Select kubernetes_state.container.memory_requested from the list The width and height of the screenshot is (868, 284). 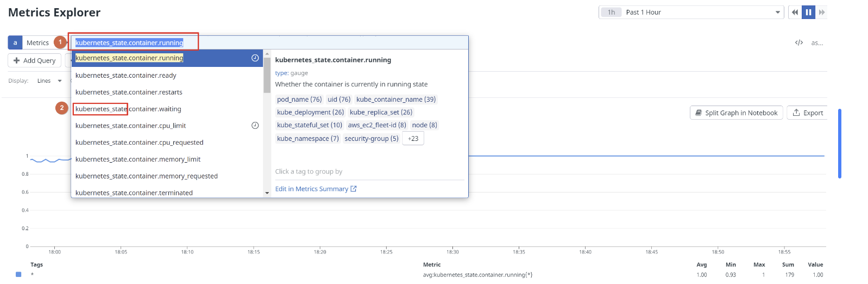167,176
